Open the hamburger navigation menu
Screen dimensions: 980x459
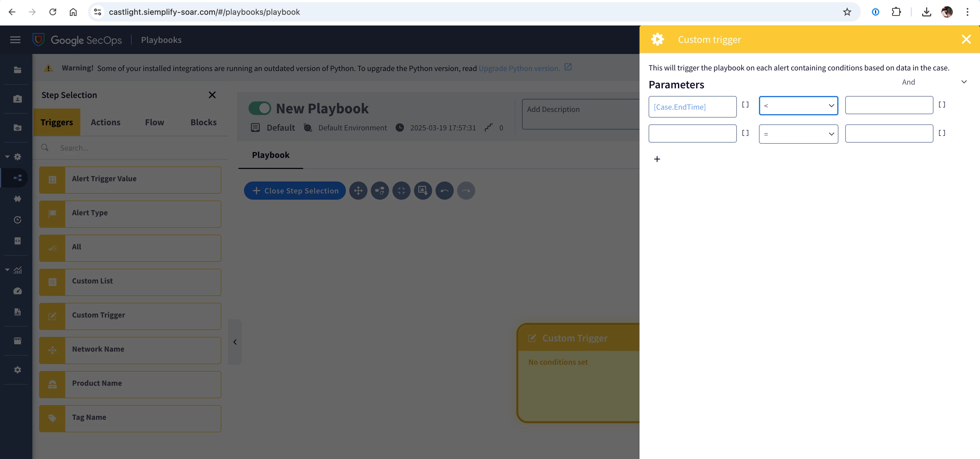tap(15, 39)
